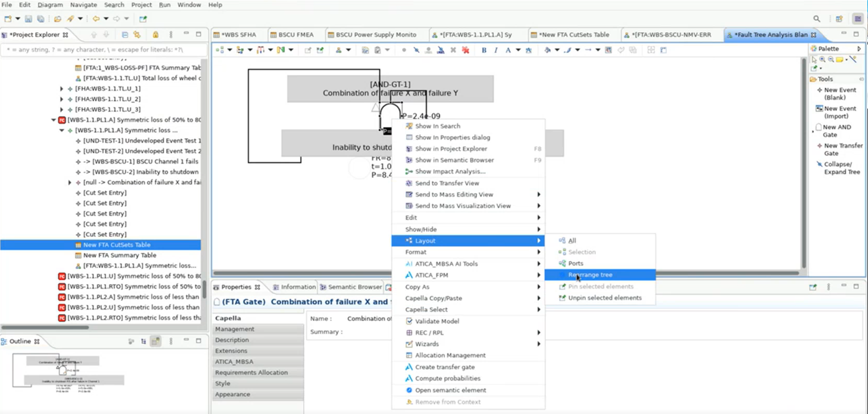The image size is (868, 414).
Task: Click Rearrange tree in Layout submenu
Action: 600,275
